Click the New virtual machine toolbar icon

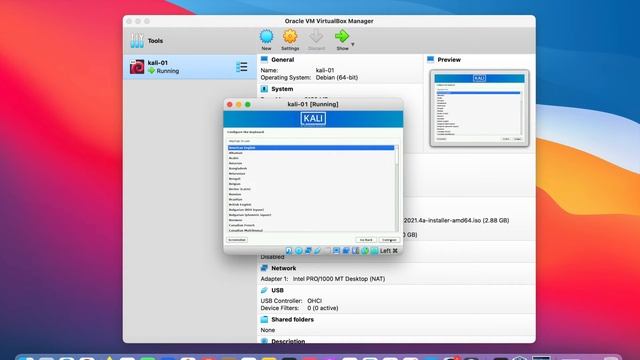pos(266,37)
